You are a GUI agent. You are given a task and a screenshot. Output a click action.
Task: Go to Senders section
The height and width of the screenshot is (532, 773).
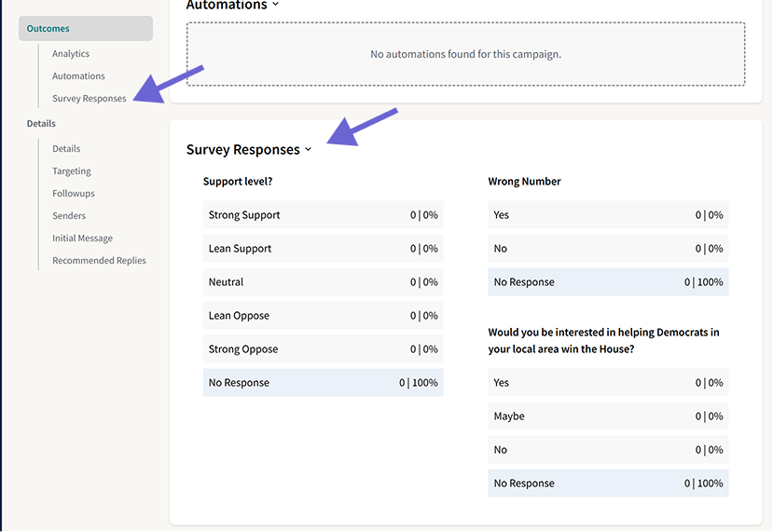pyautogui.click(x=69, y=216)
